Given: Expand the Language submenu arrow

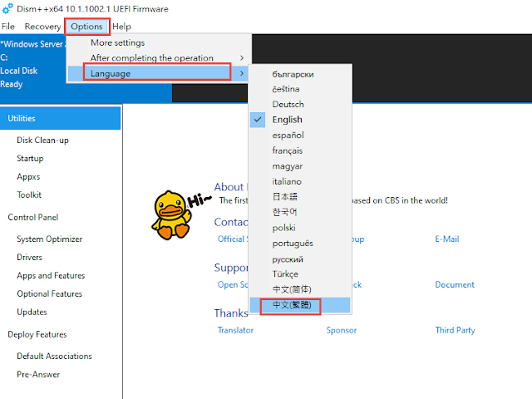Looking at the screenshot, I should pos(242,73).
